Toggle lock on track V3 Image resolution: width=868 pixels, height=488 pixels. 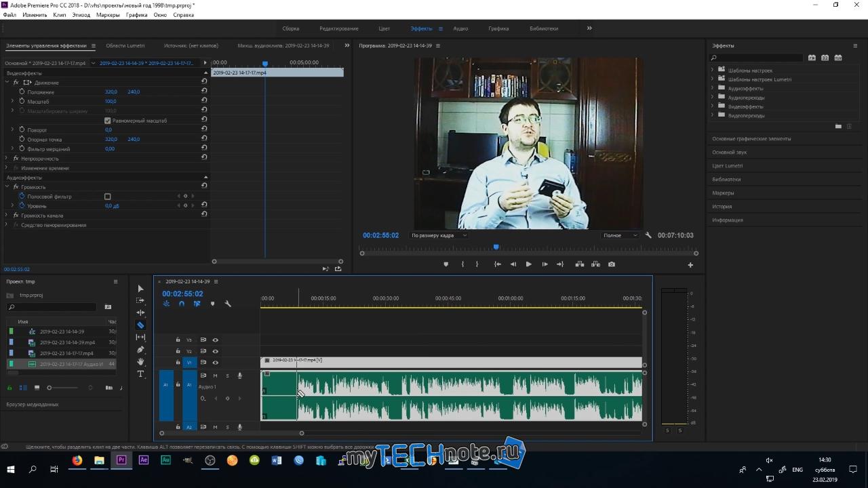pyautogui.click(x=178, y=340)
